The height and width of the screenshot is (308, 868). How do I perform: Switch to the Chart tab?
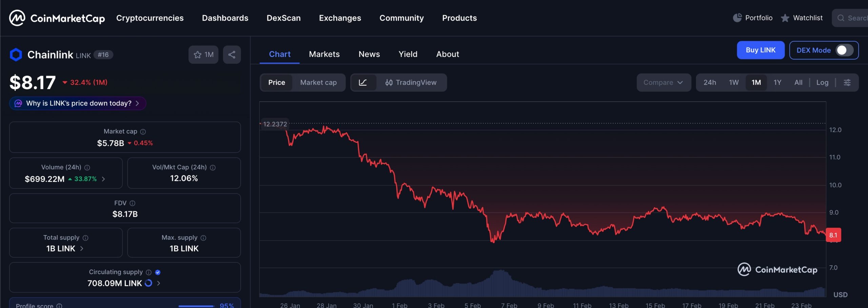pos(280,54)
